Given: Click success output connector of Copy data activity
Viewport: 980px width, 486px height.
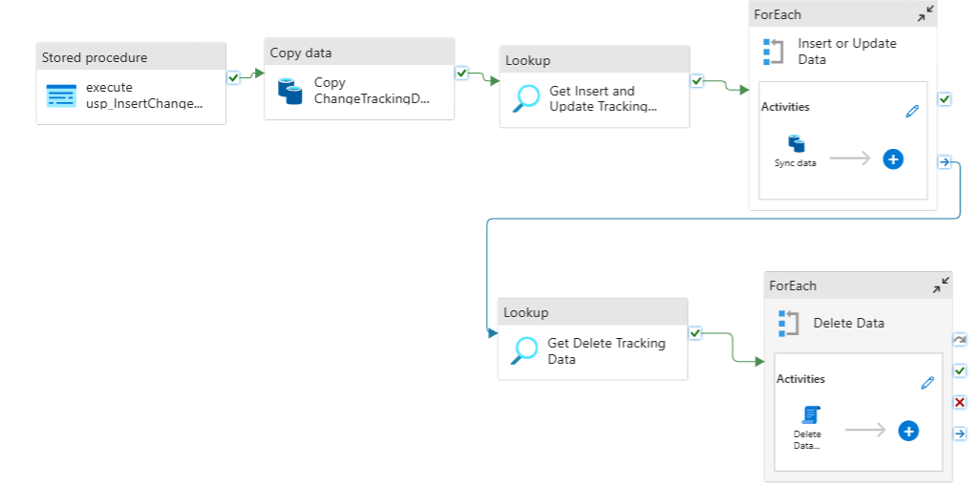Looking at the screenshot, I should coord(461,74).
